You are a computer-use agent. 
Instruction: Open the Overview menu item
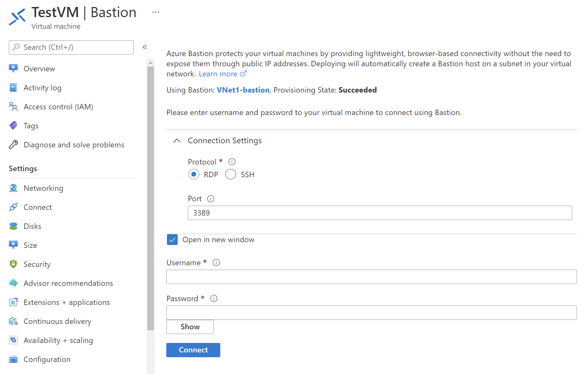39,69
